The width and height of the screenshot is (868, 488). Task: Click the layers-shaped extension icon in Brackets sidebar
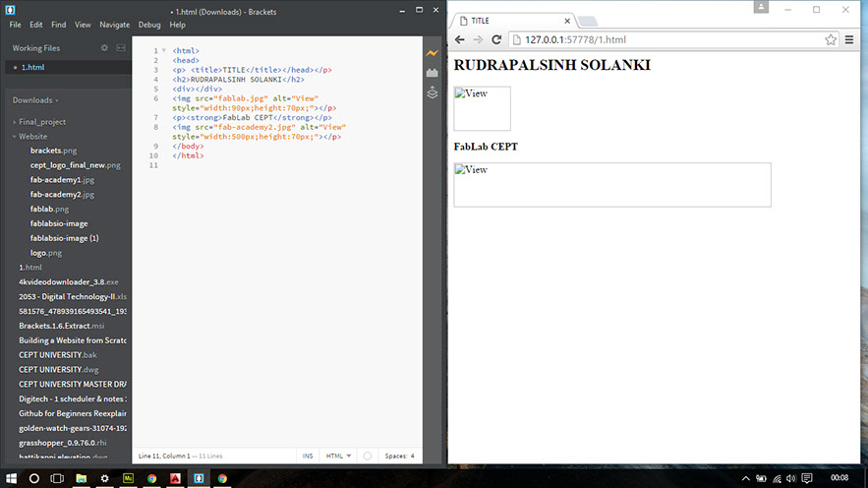432,92
